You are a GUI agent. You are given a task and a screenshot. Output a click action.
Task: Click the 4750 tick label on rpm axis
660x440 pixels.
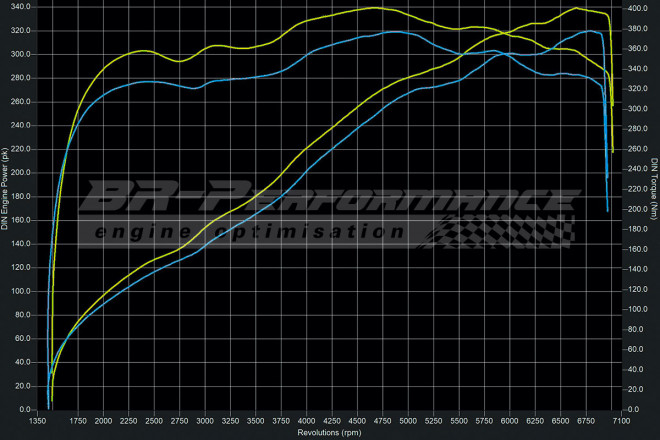pos(383,421)
